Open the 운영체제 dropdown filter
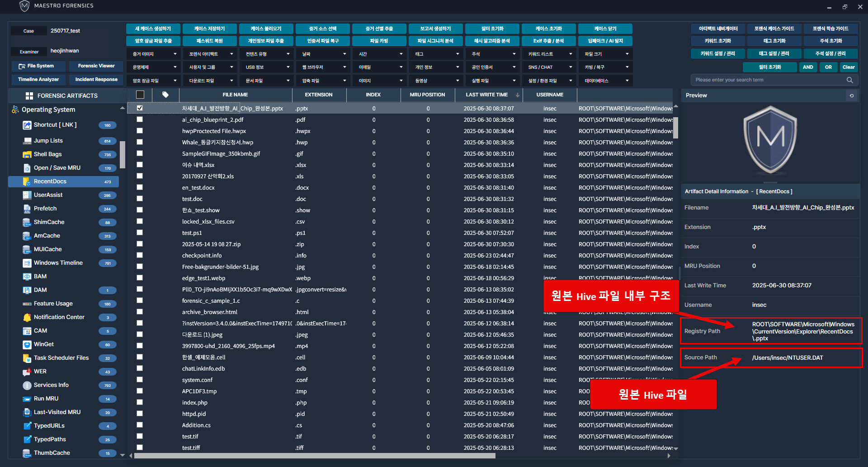868x467 pixels. click(154, 67)
